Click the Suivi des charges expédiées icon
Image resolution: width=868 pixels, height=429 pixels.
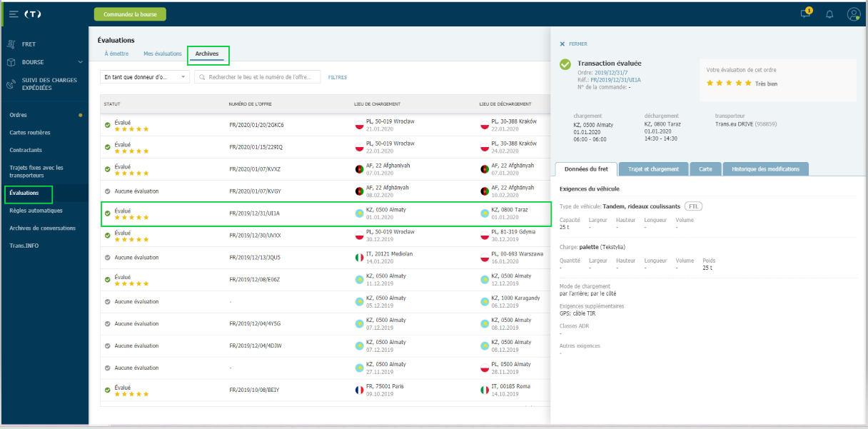[x=11, y=84]
